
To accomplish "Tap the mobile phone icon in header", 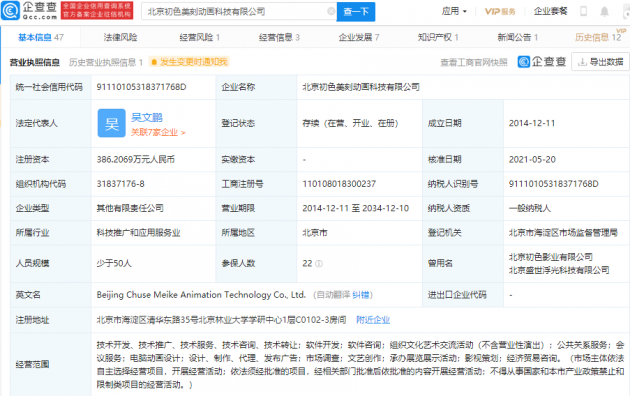I will point(583,11).
